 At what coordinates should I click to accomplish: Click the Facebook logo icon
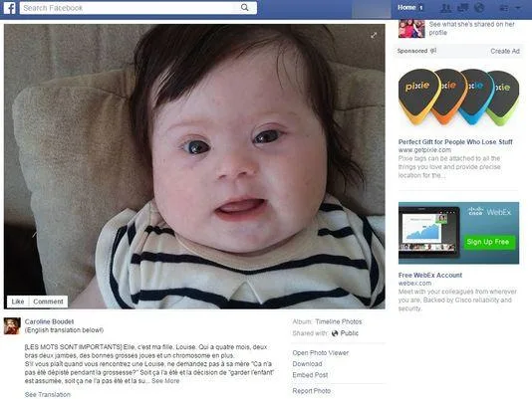click(10, 8)
